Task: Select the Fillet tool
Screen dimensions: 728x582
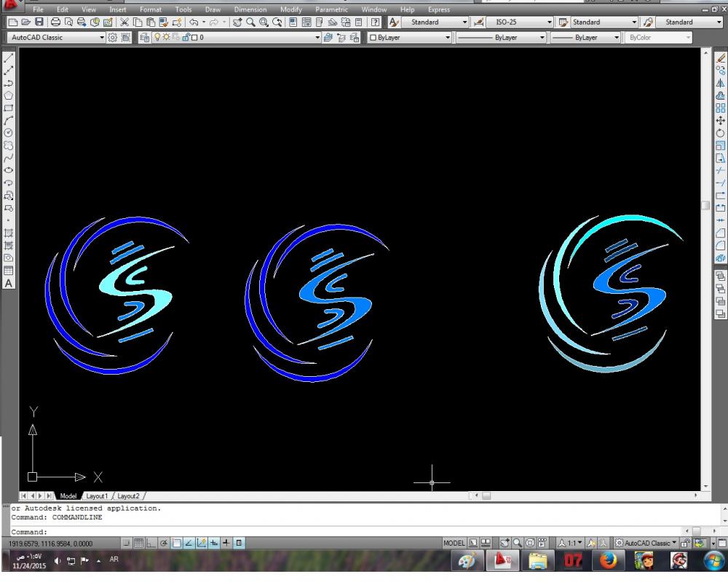Action: [720, 245]
